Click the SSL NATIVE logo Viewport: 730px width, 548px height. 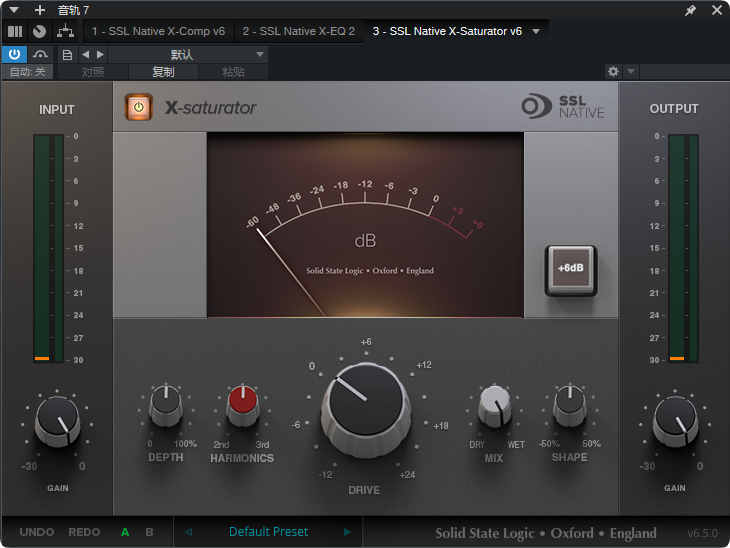[x=563, y=107]
